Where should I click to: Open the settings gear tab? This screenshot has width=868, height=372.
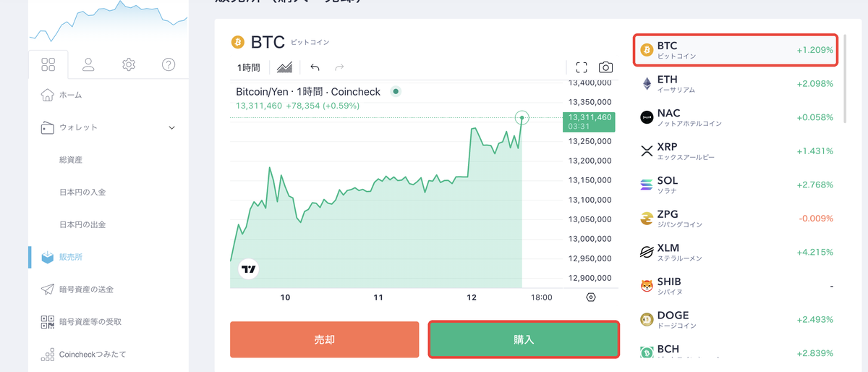click(x=129, y=64)
